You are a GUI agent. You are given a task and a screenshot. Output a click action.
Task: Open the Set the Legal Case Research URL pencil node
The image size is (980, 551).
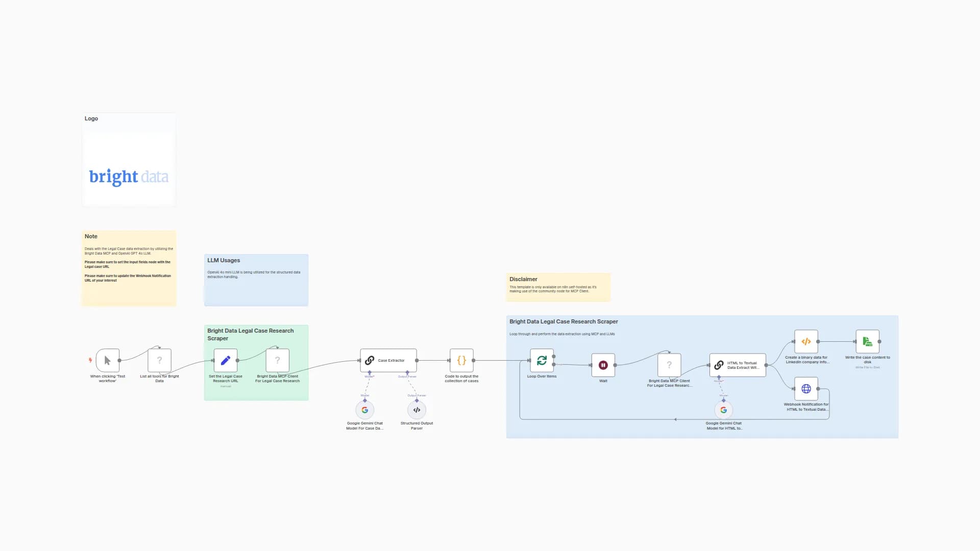pos(225,360)
